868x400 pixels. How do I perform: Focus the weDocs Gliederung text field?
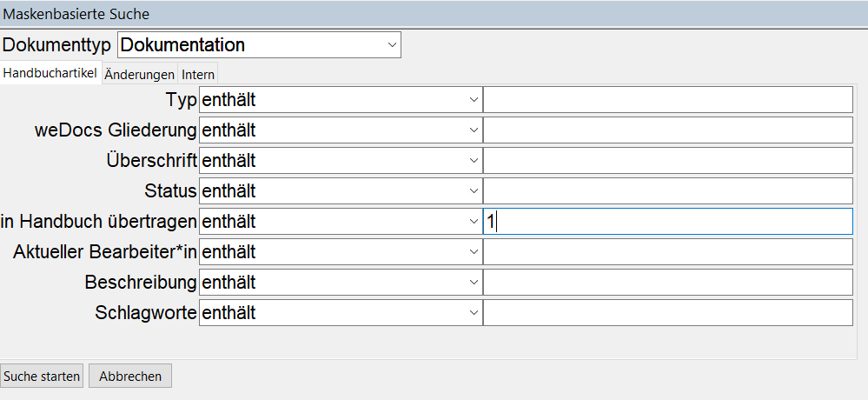(667, 130)
